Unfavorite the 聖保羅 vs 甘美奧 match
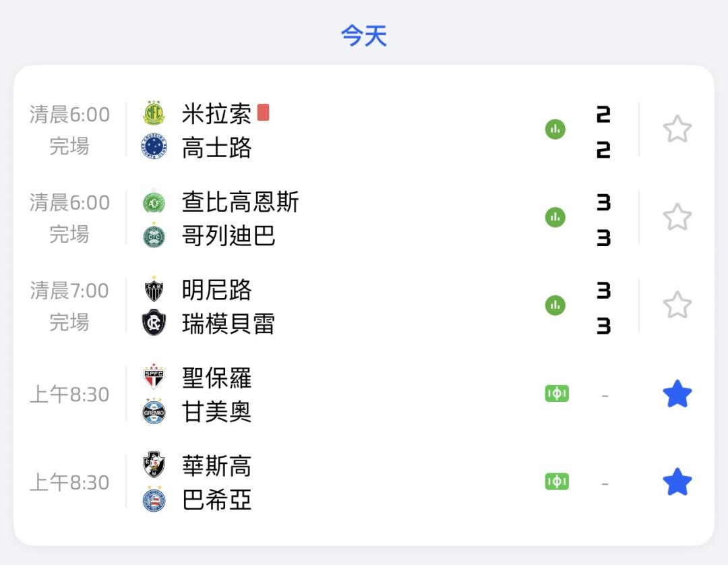The width and height of the screenshot is (728, 565). [677, 394]
